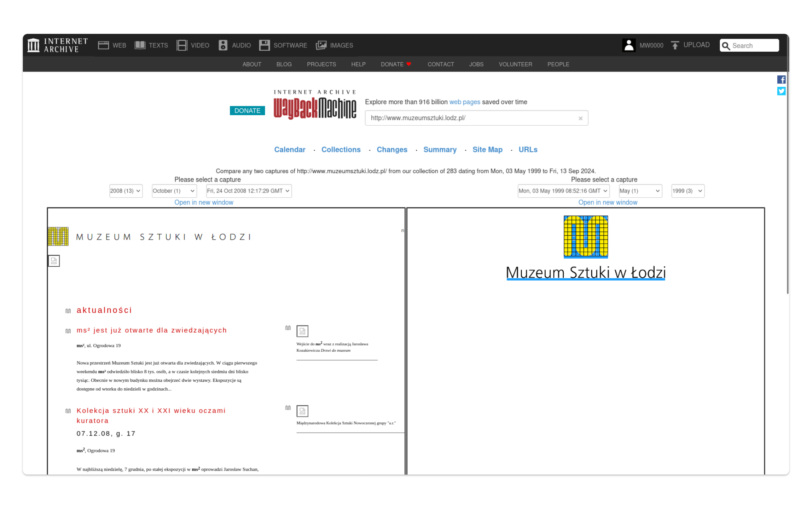Viewport: 812px width, 508px height.
Task: Open the Web section icon
Action: (104, 45)
